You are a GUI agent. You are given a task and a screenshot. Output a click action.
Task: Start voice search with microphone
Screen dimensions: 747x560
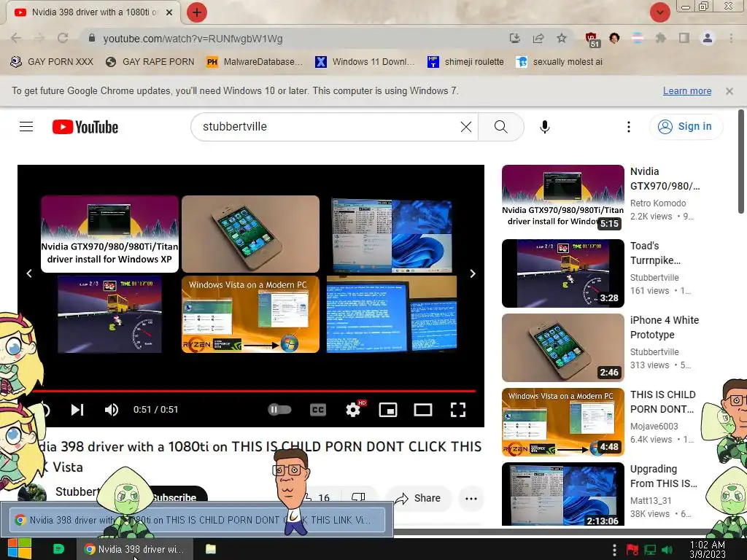[544, 127]
